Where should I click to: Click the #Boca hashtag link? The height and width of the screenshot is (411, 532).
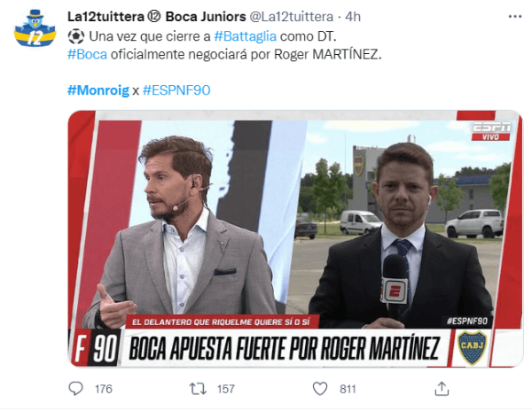pyautogui.click(x=87, y=54)
